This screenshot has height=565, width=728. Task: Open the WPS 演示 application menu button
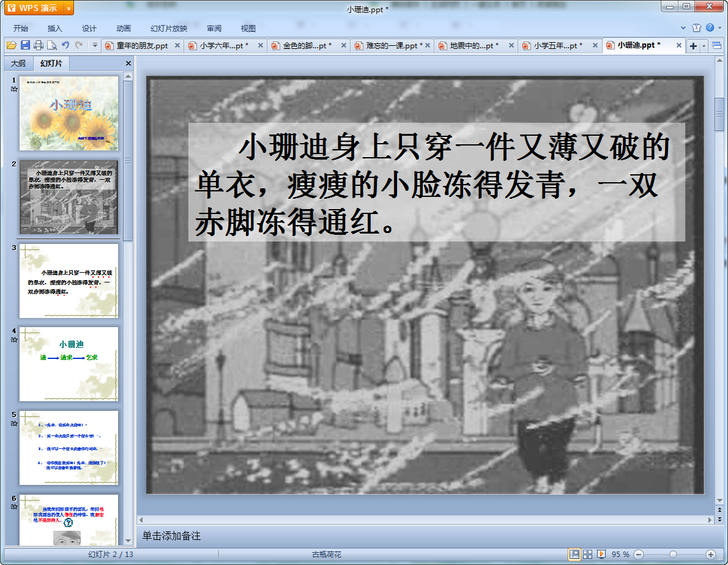point(35,8)
